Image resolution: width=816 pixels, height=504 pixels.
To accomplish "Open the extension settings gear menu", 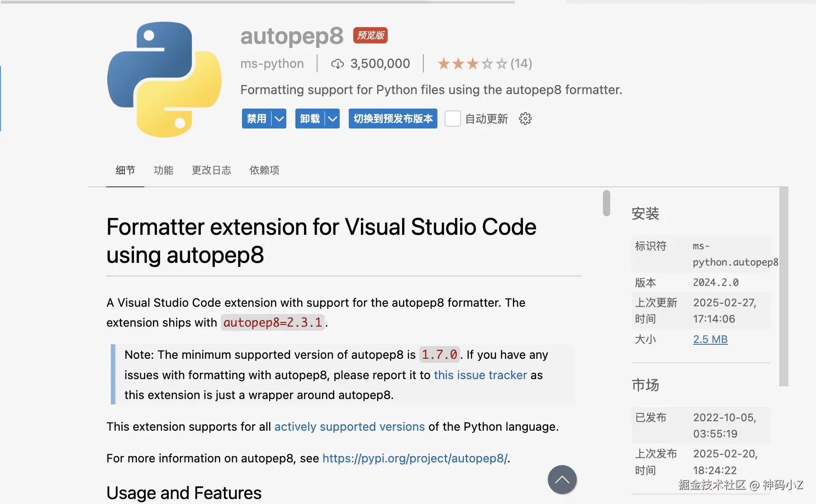I will click(525, 119).
